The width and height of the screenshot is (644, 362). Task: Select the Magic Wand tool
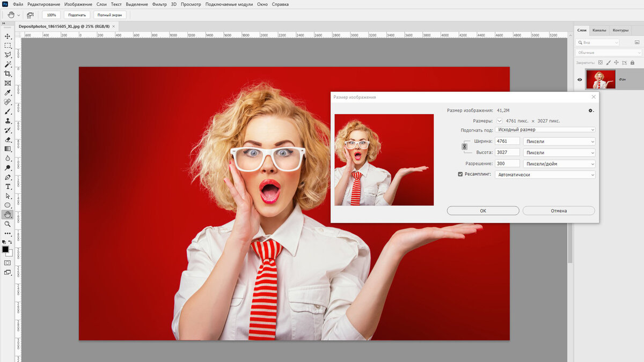8,64
